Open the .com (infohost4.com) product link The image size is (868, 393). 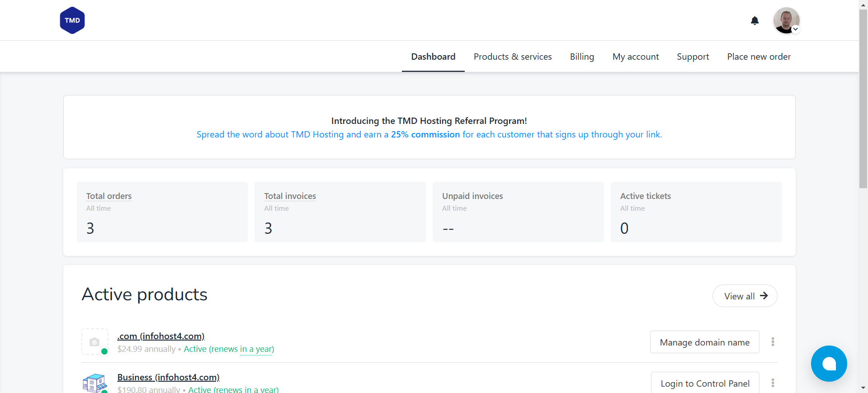tap(161, 336)
